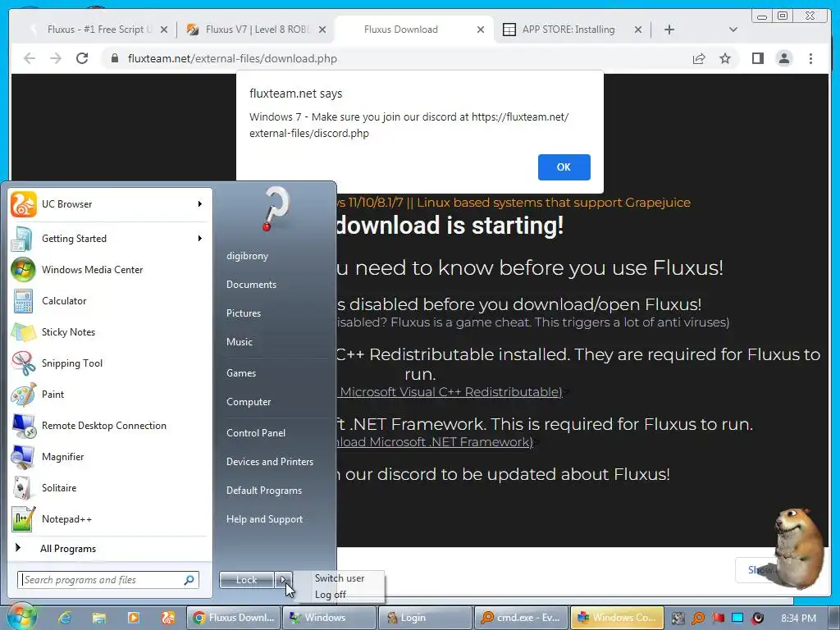
Task: Click the arrow next to Lock button
Action: (283, 580)
